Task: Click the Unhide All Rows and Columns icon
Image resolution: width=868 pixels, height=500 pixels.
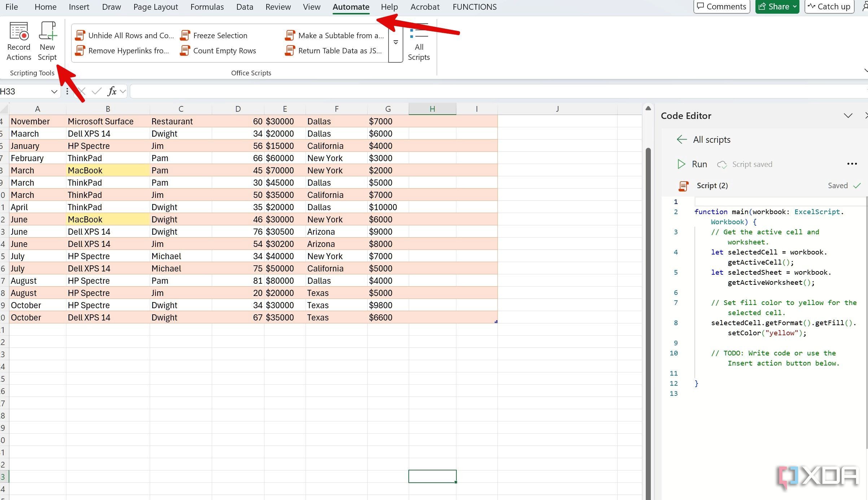Action: 80,35
